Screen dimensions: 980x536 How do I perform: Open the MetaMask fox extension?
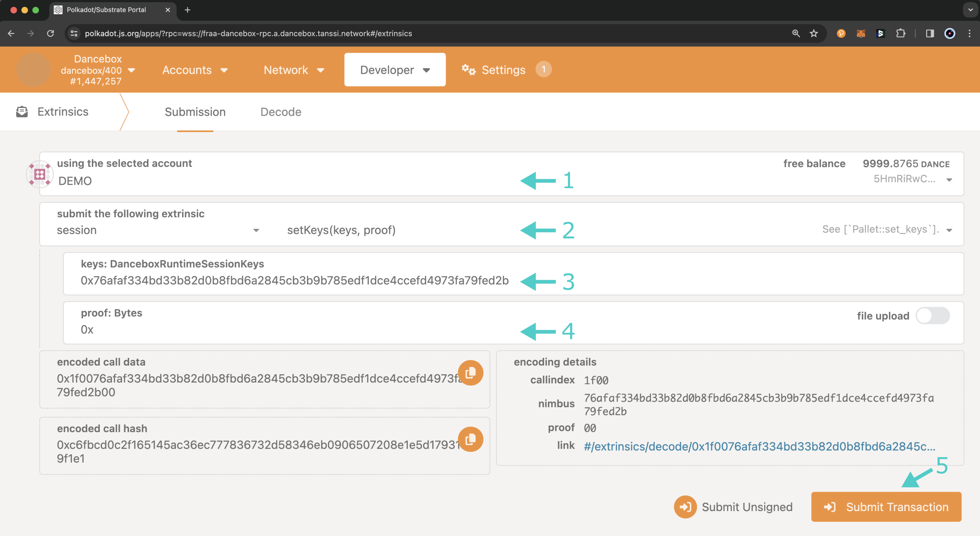(861, 34)
